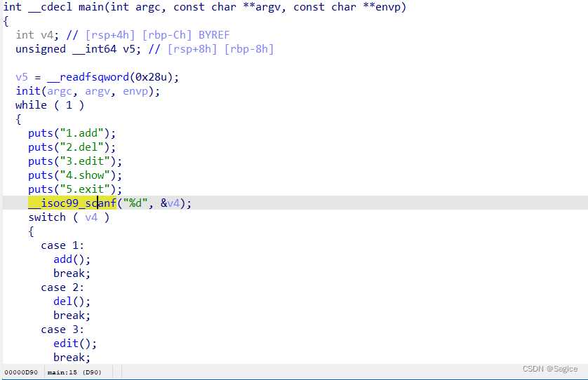Click the envp argument in init call
588x380 pixels.
click(135, 91)
